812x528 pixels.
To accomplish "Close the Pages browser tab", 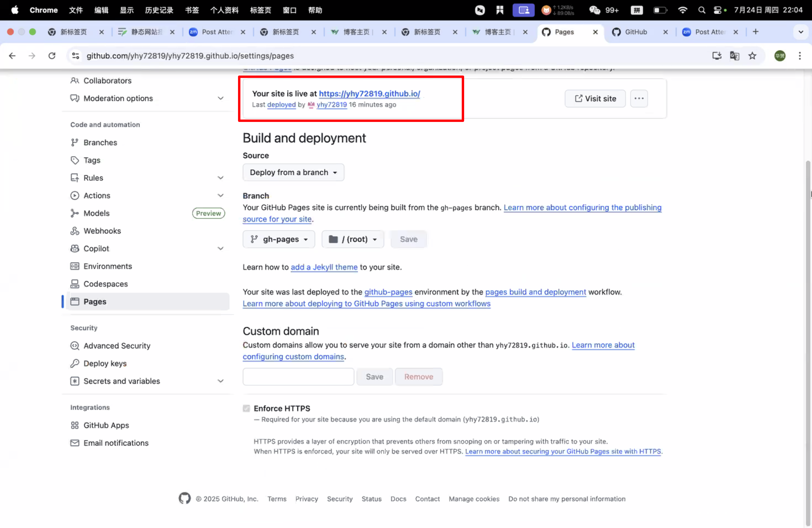I will 595,32.
